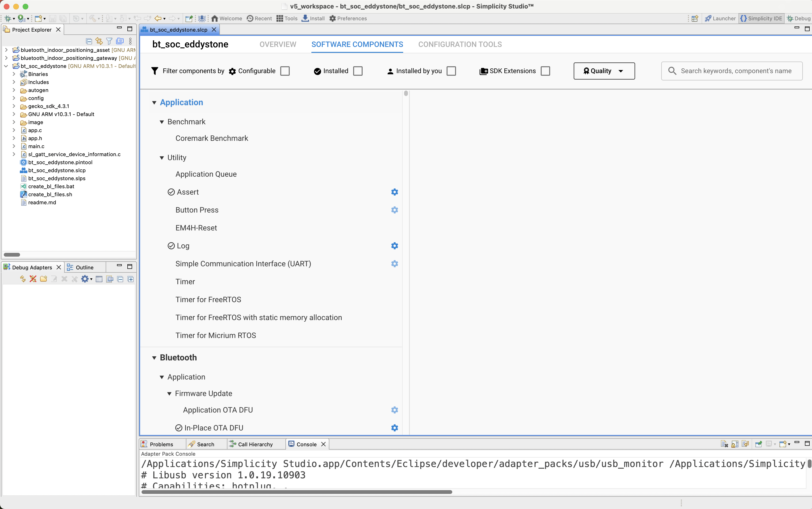
Task: Open the Tools grid icon in toolbar
Action: [x=287, y=18]
